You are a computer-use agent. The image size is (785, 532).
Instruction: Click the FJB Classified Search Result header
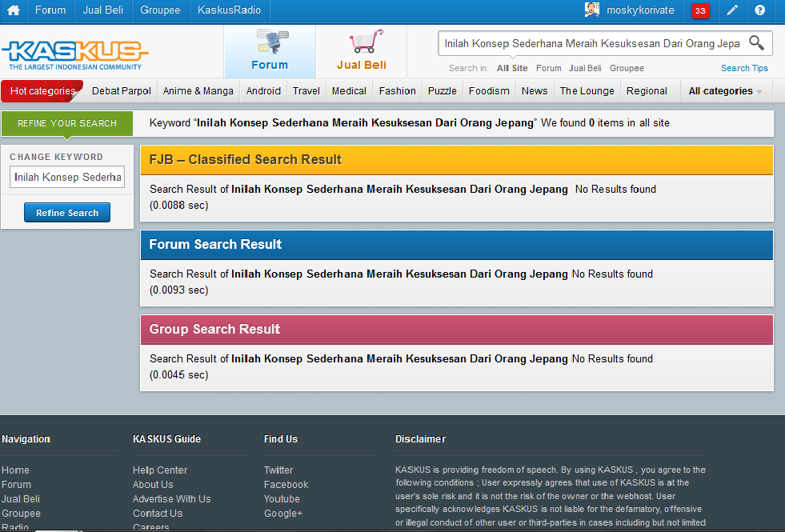(x=457, y=160)
